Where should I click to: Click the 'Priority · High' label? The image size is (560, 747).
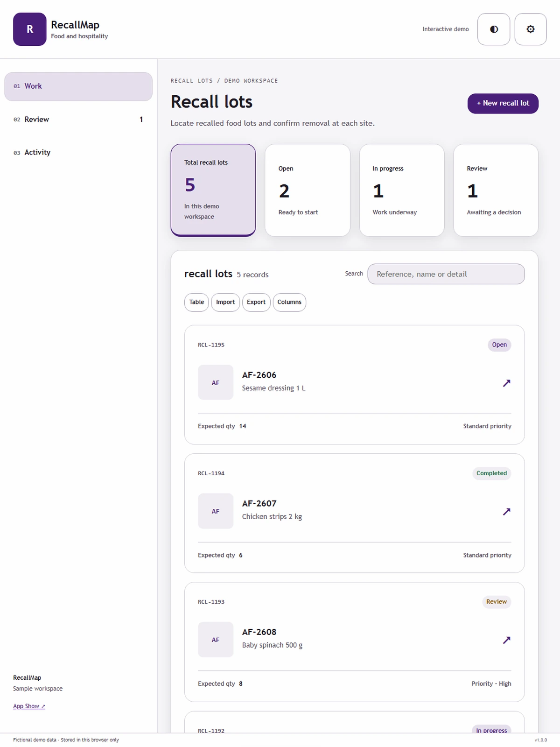click(x=491, y=684)
